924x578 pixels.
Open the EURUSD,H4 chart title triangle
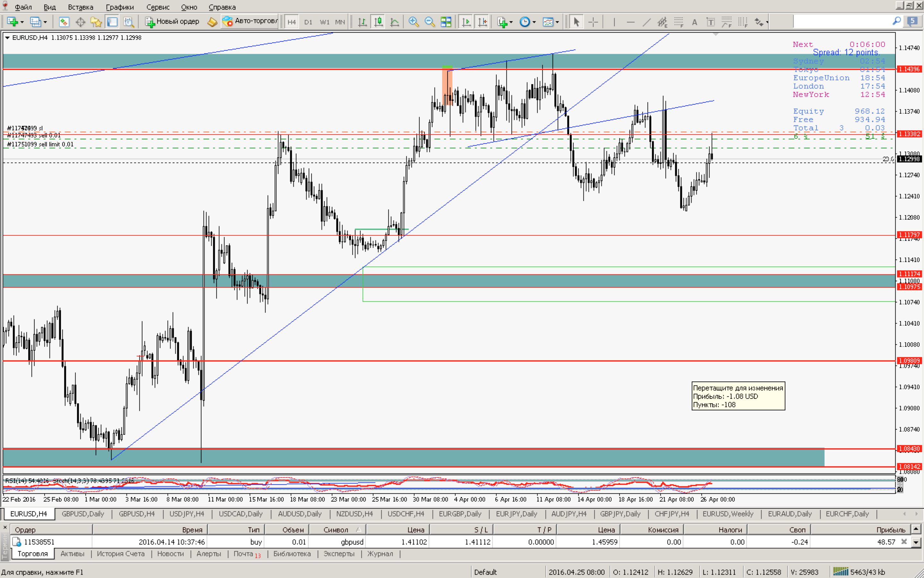7,38
